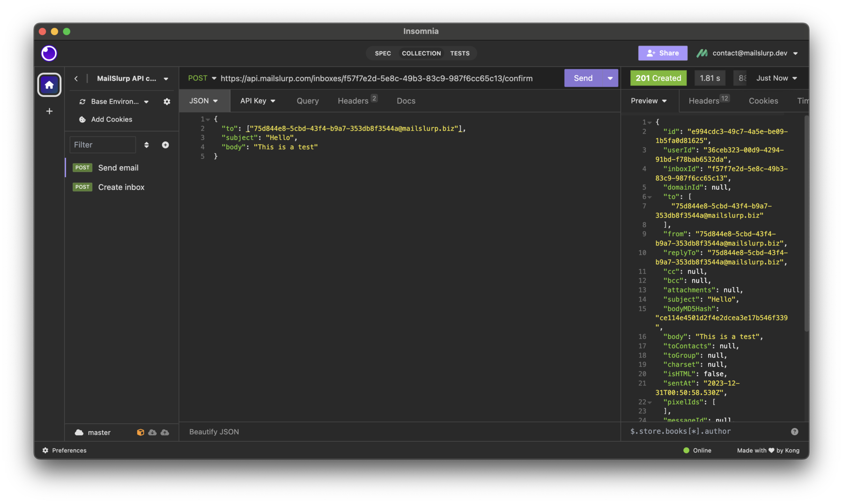Open the API Key auth dropdown
The width and height of the screenshot is (843, 504).
(258, 101)
